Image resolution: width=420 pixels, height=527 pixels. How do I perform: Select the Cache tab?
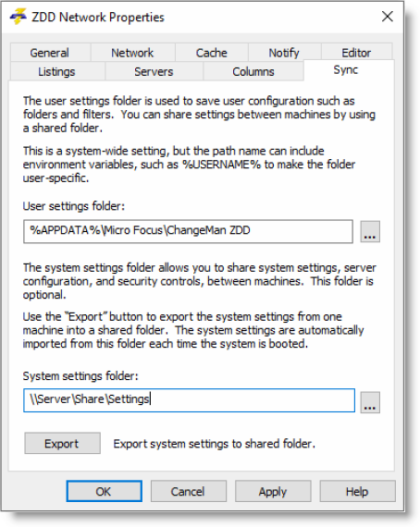(x=212, y=53)
